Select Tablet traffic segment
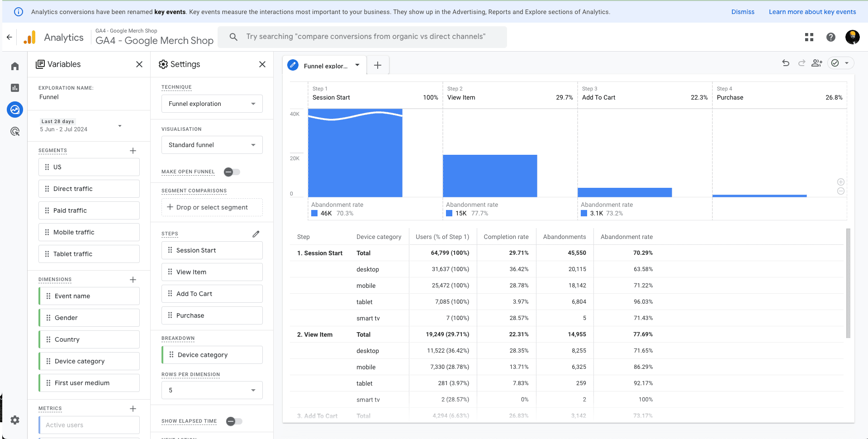The image size is (868, 439). click(89, 254)
